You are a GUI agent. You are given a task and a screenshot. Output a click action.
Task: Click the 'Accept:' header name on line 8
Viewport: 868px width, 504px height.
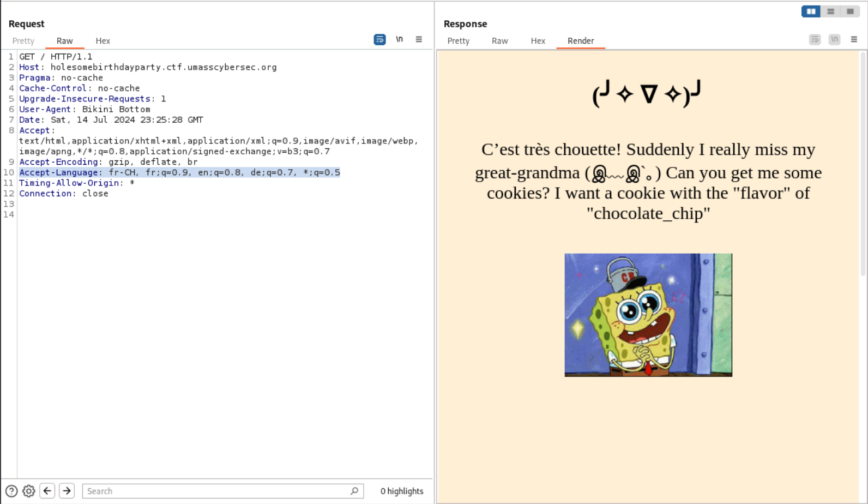pos(37,130)
